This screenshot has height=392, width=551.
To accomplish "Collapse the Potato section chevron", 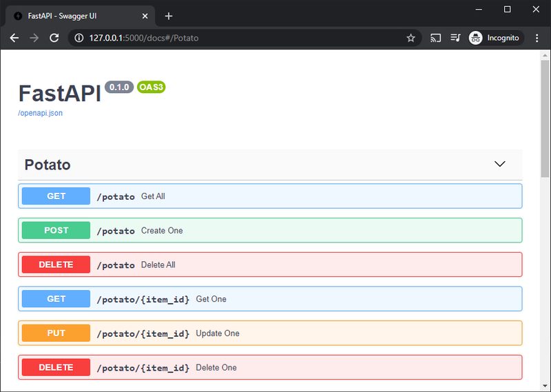I will [x=500, y=164].
